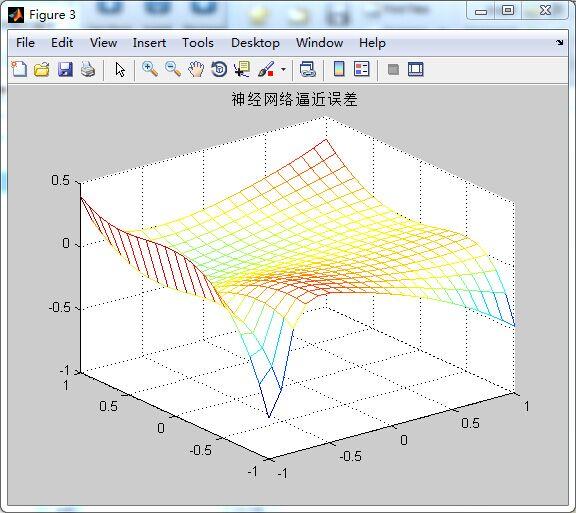Maximize the Figure 3 window
This screenshot has width=576, height=513.
(x=508, y=10)
